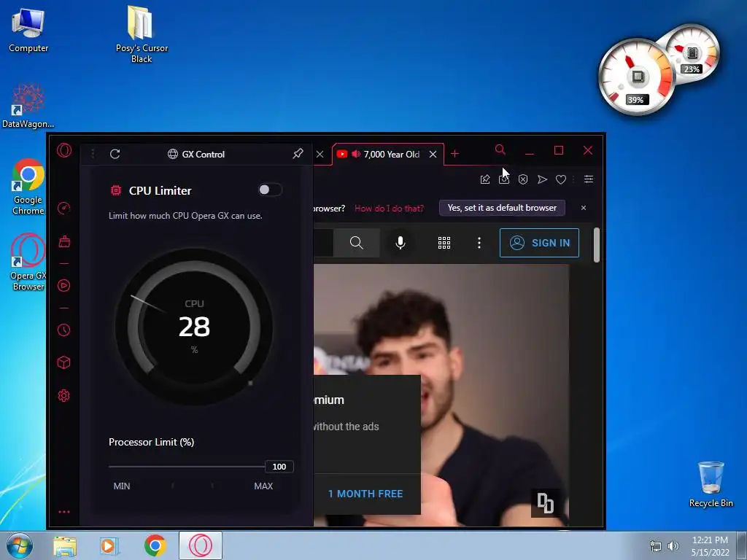Open Google Chrome from the taskbar
747x560 pixels.
[155, 545]
